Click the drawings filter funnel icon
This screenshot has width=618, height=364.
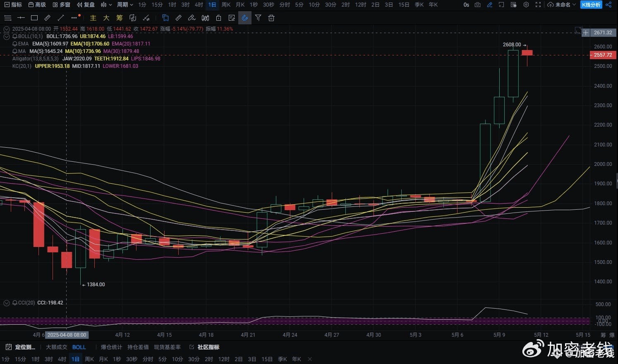click(x=259, y=18)
